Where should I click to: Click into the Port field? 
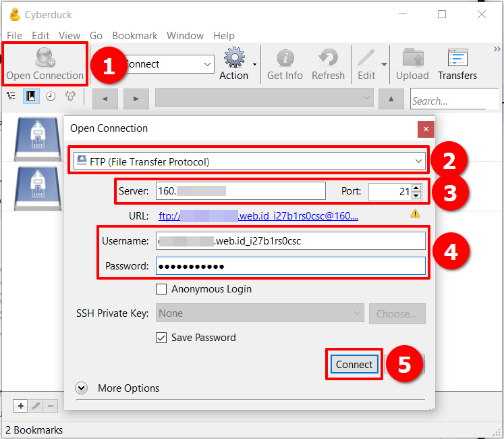click(390, 192)
